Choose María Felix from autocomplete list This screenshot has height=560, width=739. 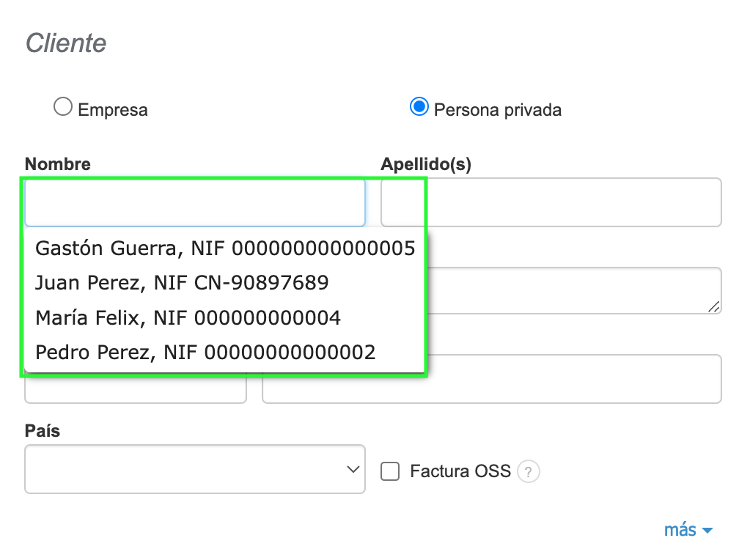click(188, 317)
